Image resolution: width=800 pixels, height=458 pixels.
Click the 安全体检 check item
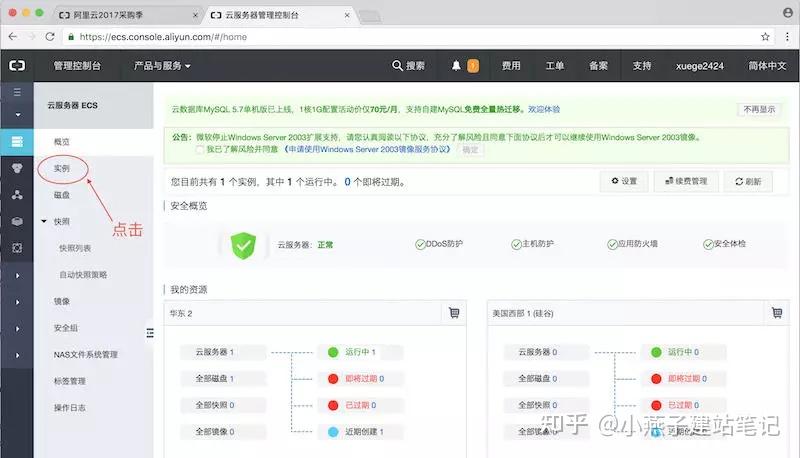(x=724, y=244)
